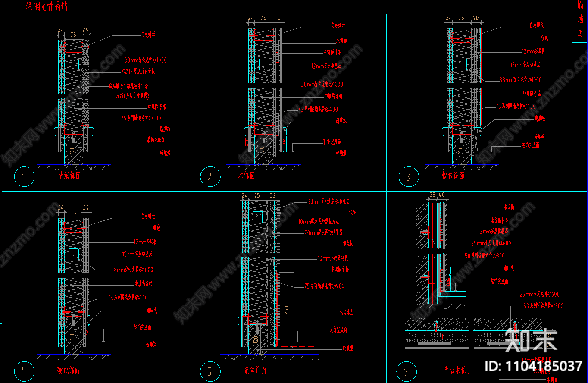Select '硬包' annotation label in detail 4
Viewport: 588px width, 383px height.
[156, 227]
